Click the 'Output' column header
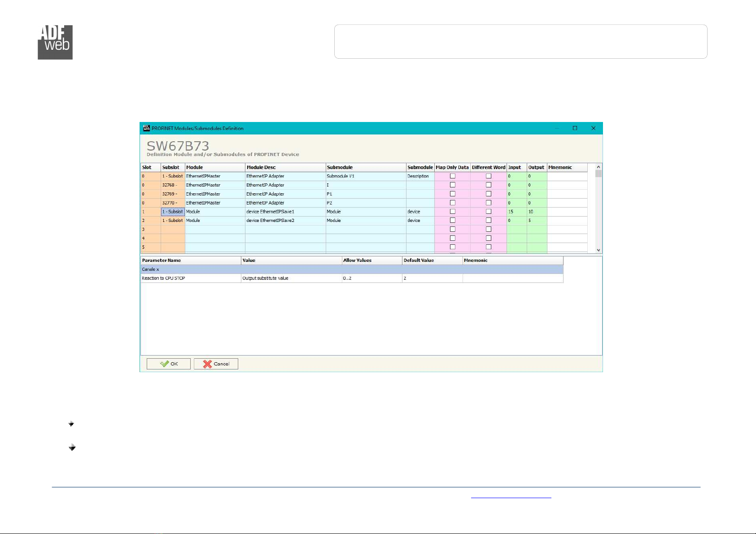The image size is (756, 534). (x=537, y=167)
